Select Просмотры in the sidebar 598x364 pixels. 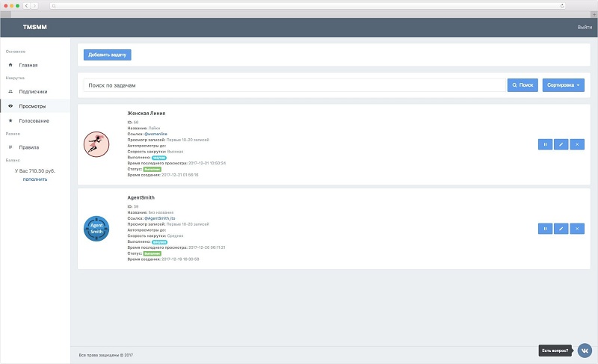pos(32,106)
